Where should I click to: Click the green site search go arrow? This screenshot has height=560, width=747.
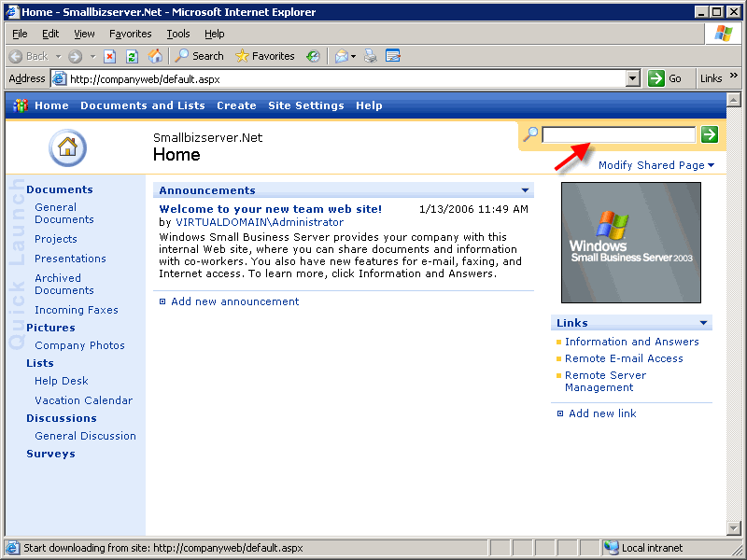point(710,134)
